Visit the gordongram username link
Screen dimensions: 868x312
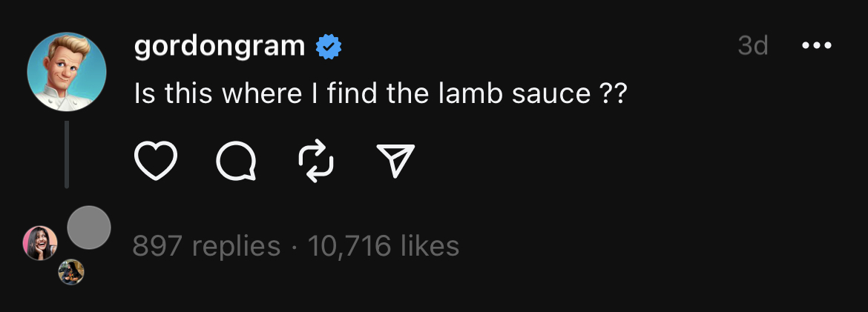(x=220, y=47)
